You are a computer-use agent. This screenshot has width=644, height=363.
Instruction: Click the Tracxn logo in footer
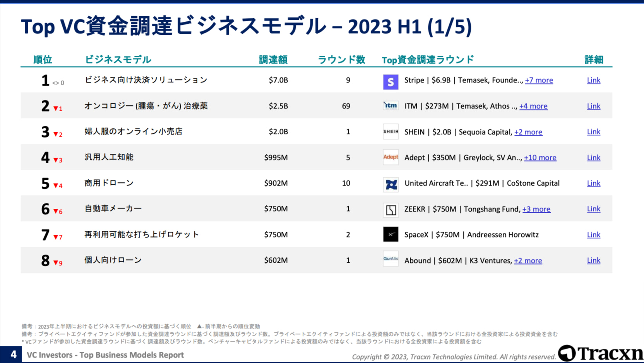click(x=601, y=353)
